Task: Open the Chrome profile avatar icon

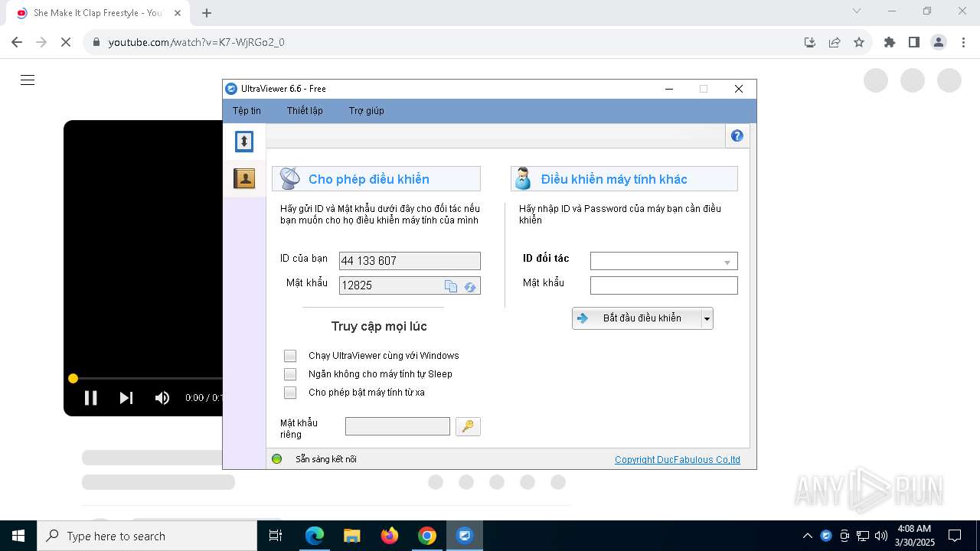Action: tap(939, 42)
